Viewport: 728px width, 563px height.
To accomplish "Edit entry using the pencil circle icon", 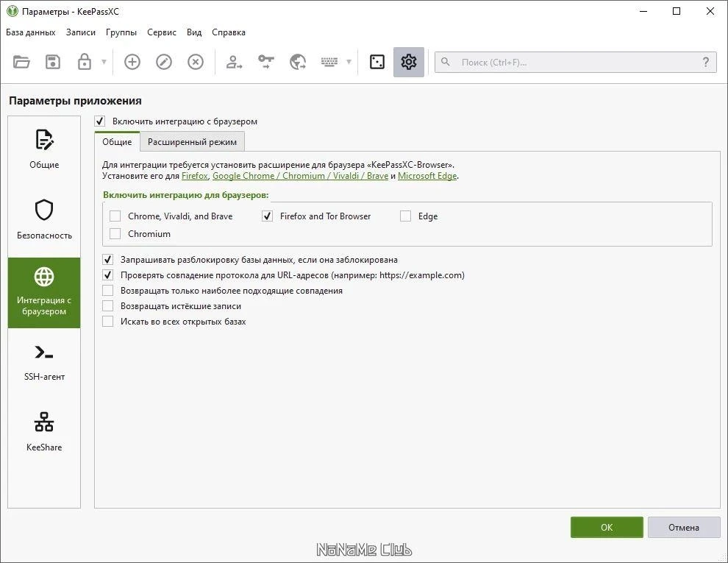I will (164, 62).
